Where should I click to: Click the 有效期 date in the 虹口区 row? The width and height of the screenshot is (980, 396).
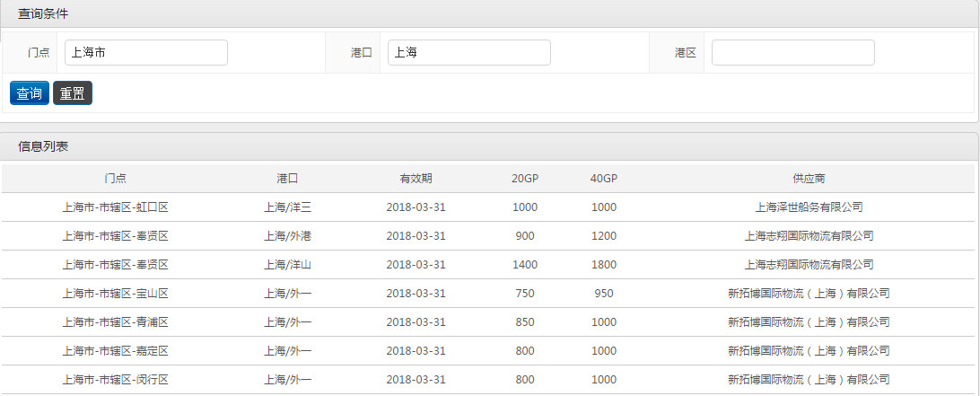pos(416,207)
